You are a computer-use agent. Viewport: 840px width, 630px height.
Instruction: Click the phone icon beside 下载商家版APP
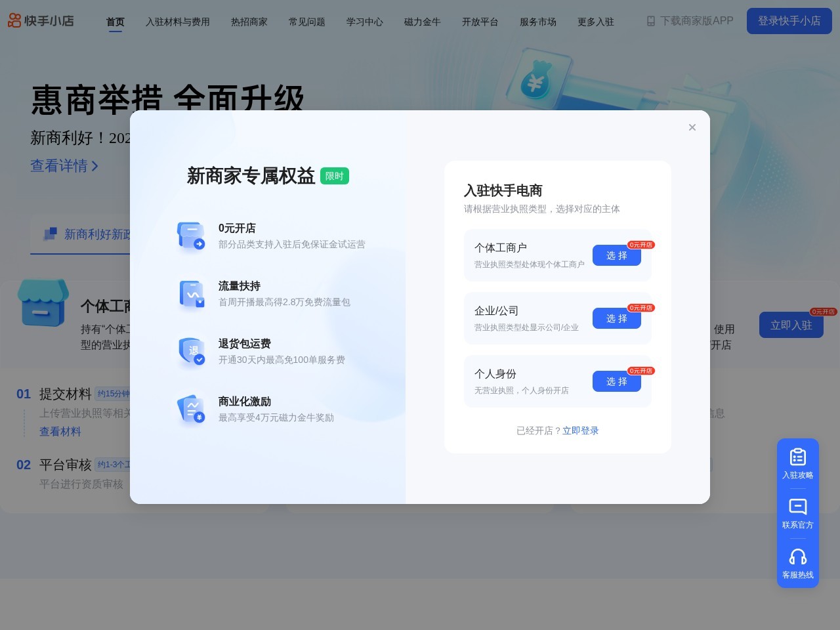point(651,21)
